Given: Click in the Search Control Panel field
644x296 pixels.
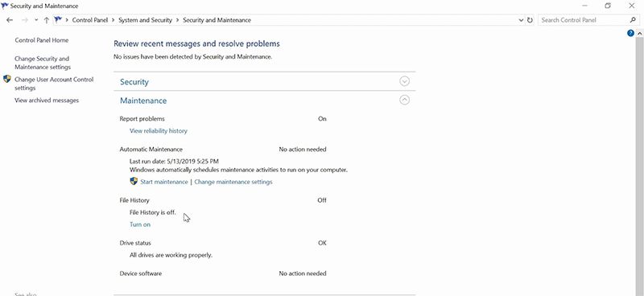Looking at the screenshot, I should pos(584,20).
